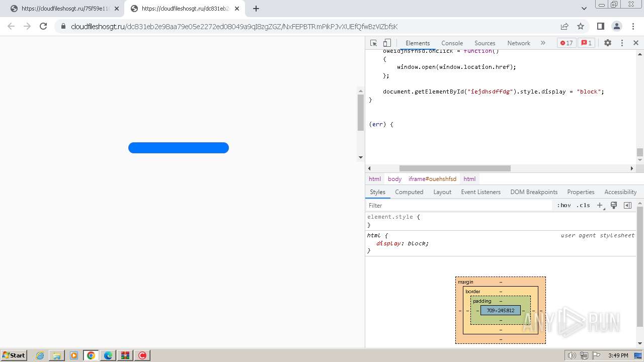Toggle the .cls element classes panel

pyautogui.click(x=583, y=205)
